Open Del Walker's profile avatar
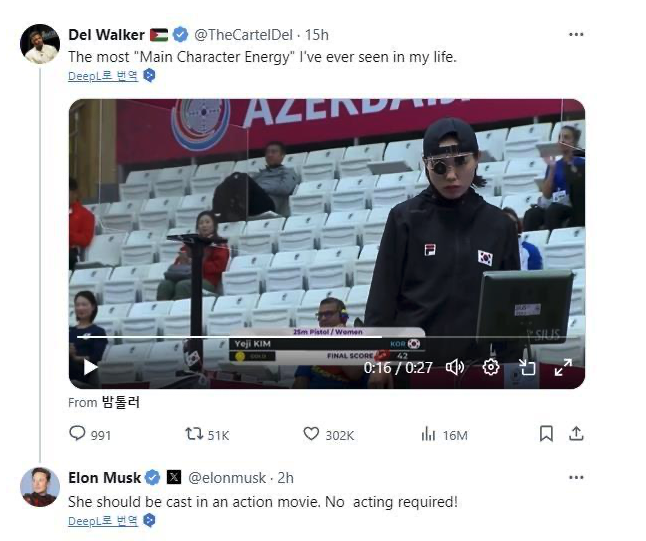Image resolution: width=646 pixels, height=541 pixels. tap(40, 44)
